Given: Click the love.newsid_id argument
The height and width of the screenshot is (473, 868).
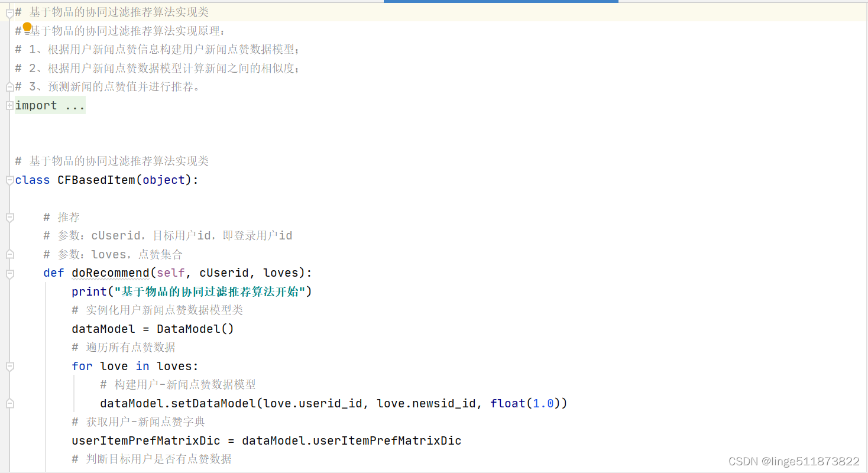Looking at the screenshot, I should [x=426, y=403].
